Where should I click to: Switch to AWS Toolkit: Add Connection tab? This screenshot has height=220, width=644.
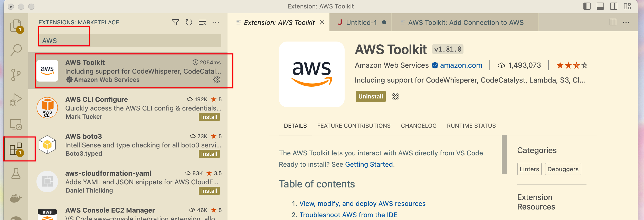pos(465,23)
